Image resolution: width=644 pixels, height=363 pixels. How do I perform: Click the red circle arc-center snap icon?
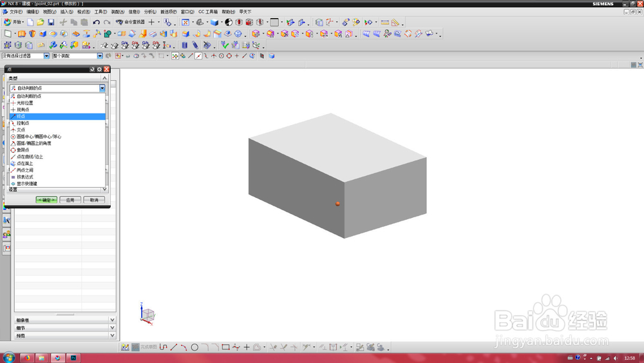222,56
